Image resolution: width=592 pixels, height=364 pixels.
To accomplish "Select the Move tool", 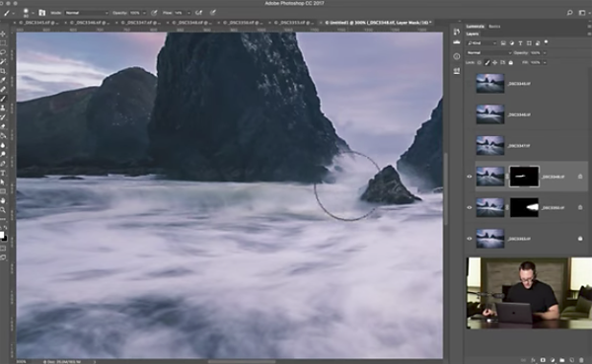I will [3, 34].
